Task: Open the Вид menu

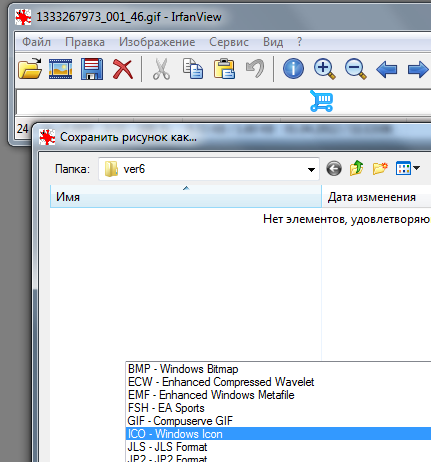Action: 273,42
